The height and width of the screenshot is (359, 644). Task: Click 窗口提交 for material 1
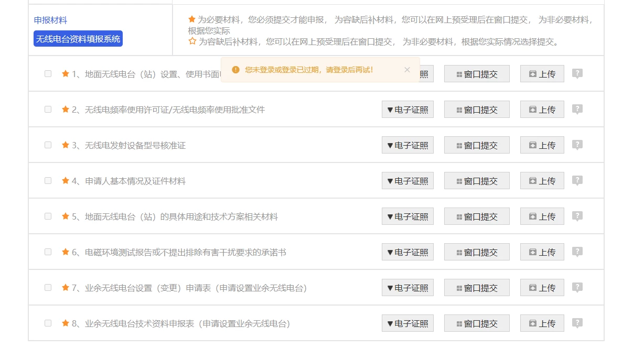click(x=476, y=73)
